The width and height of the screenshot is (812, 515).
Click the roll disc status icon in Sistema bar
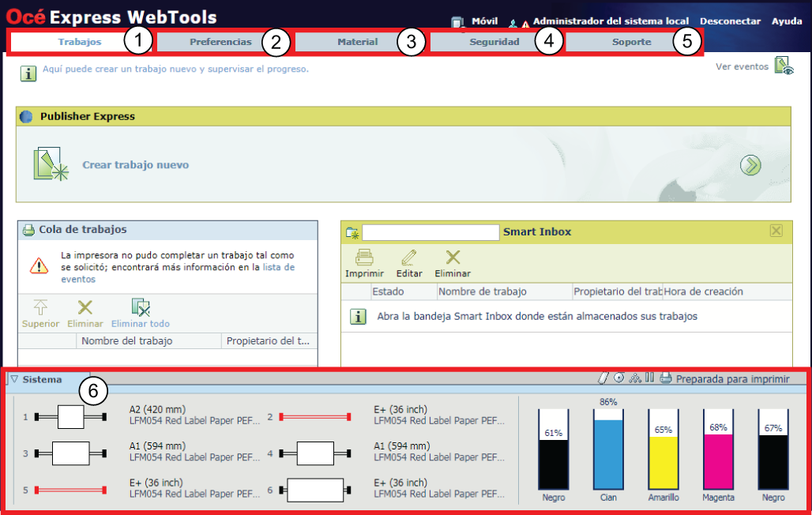[618, 378]
